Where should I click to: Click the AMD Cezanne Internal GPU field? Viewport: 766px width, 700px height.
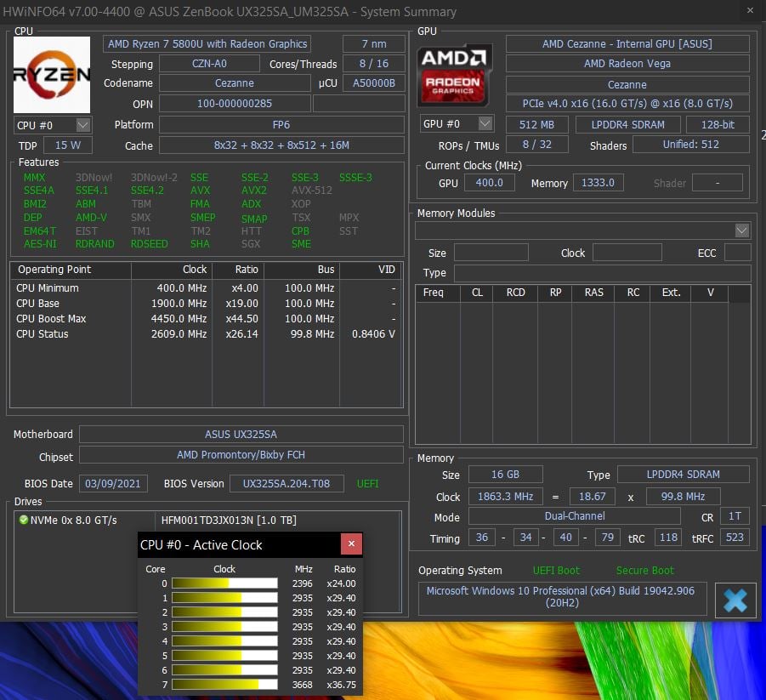(x=627, y=44)
